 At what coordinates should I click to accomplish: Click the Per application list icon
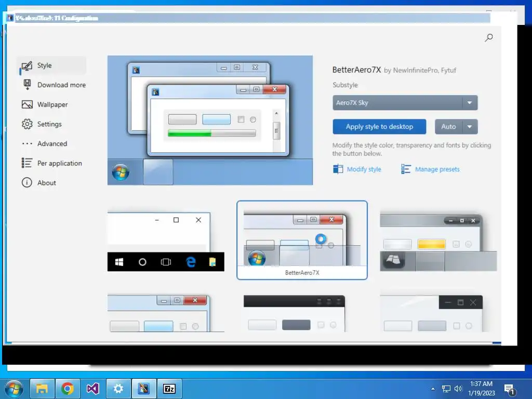coord(27,163)
